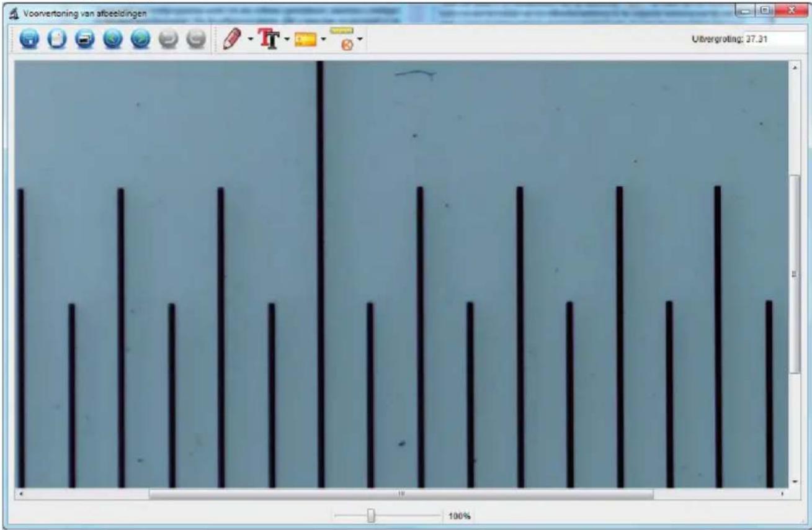Select the Text tool icon

click(269, 39)
